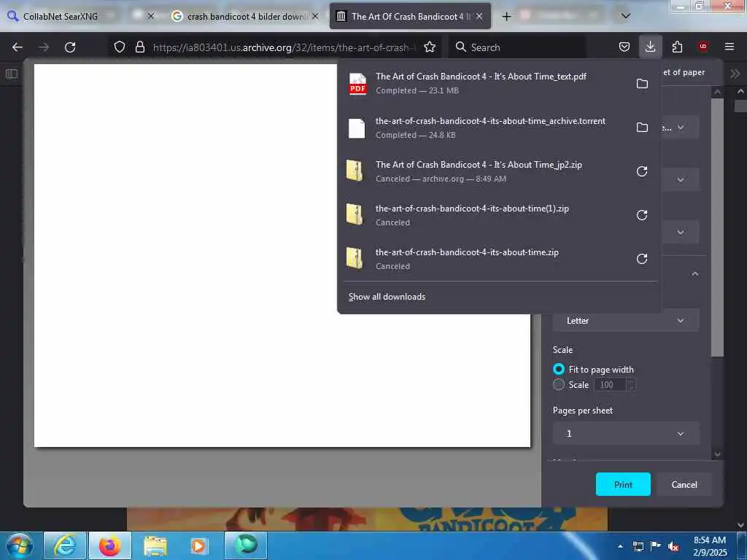Screen dimensions: 747x560
Task: Click the Scale percentage input field
Action: click(611, 385)
